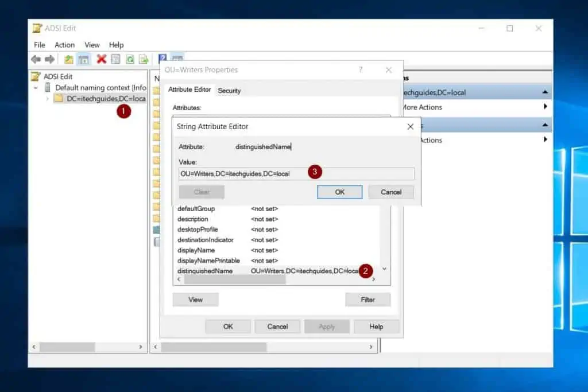Open Properties using the toolbar icon
Screen dimensions: 588x392
pos(114,59)
